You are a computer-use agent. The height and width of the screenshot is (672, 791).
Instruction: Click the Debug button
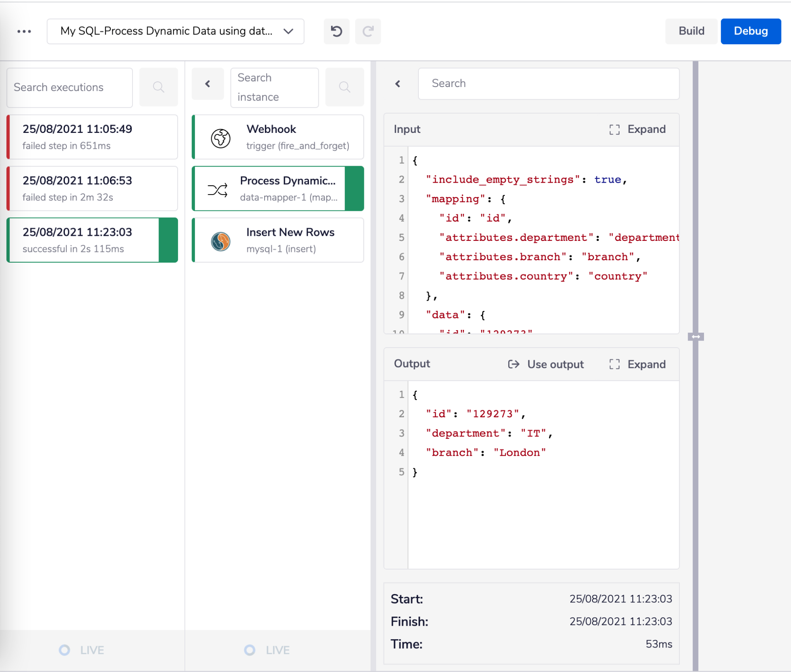pyautogui.click(x=750, y=31)
